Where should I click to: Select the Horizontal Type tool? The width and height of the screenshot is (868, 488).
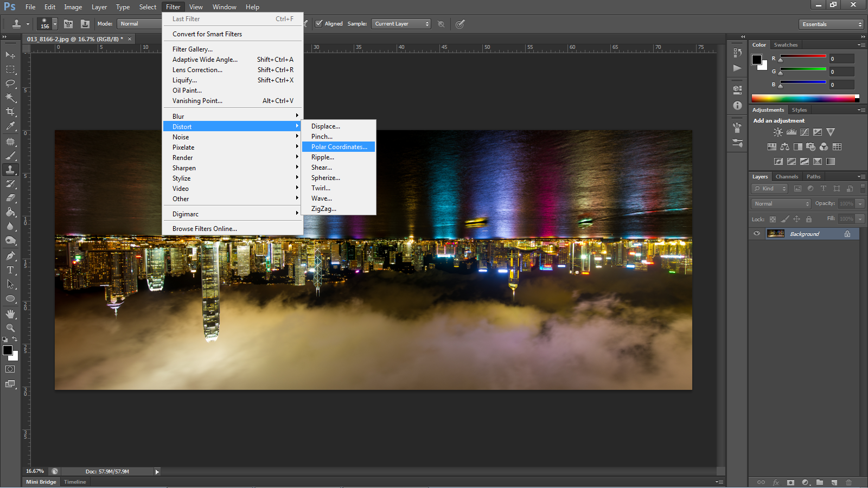click(x=10, y=270)
